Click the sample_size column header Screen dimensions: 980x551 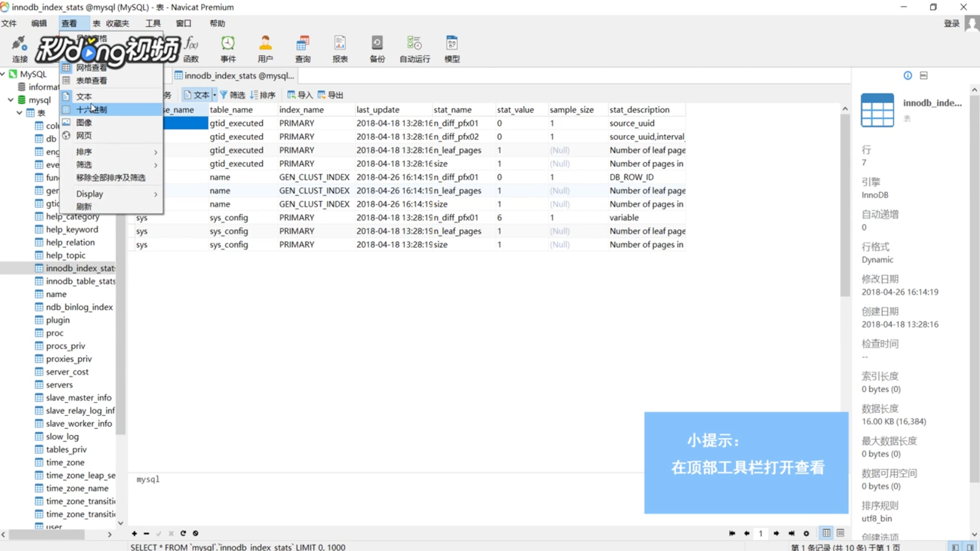click(x=577, y=110)
